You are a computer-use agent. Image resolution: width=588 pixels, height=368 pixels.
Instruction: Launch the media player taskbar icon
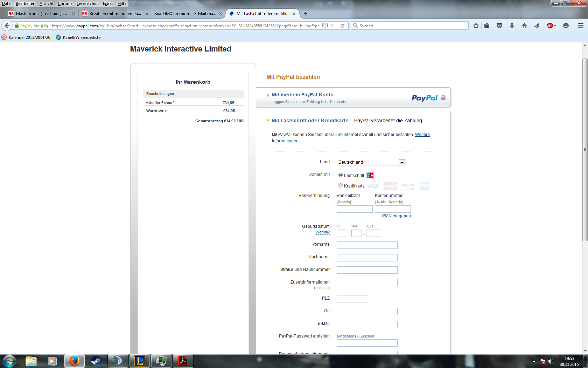click(x=52, y=361)
